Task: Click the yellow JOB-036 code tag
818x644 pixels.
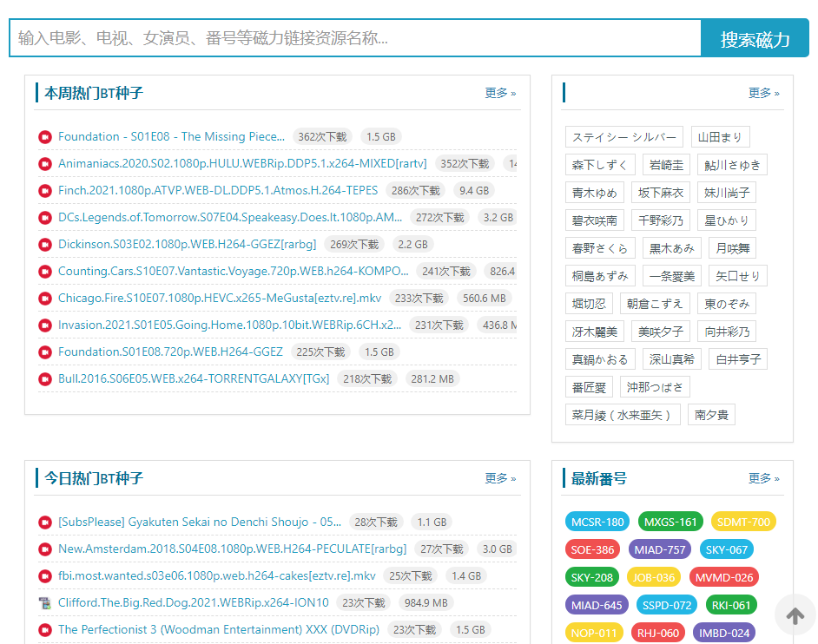Action: point(654,578)
